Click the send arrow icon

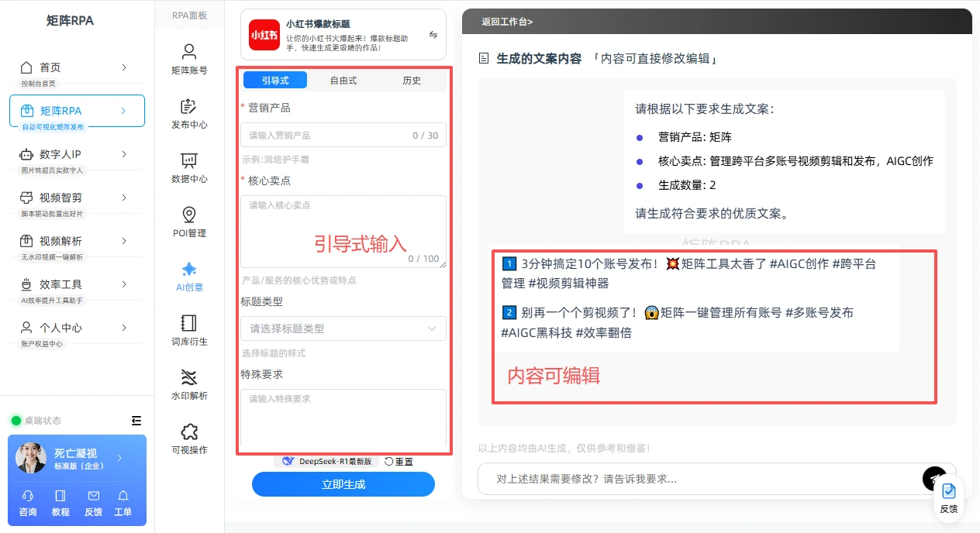click(x=934, y=479)
